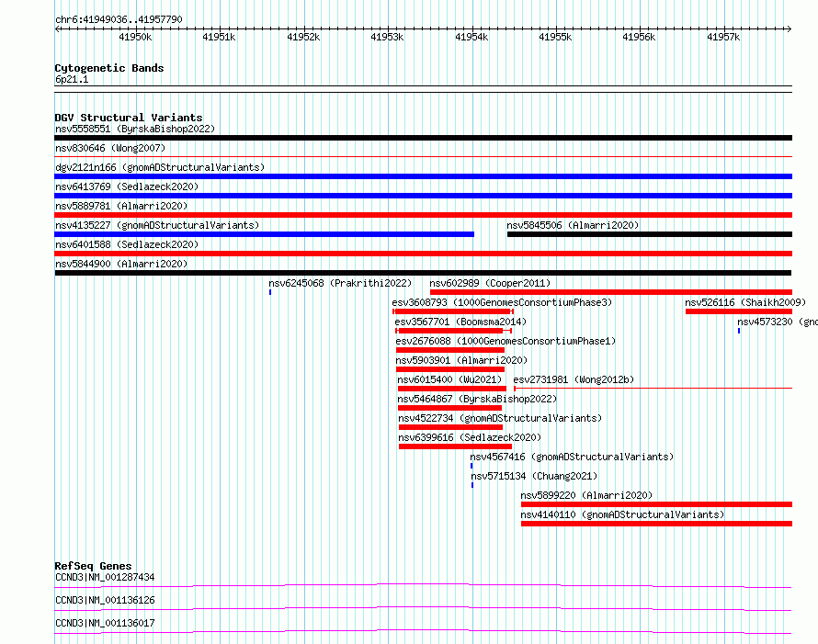
Task: Click the 41952k ruler tick label
Action: click(x=303, y=37)
